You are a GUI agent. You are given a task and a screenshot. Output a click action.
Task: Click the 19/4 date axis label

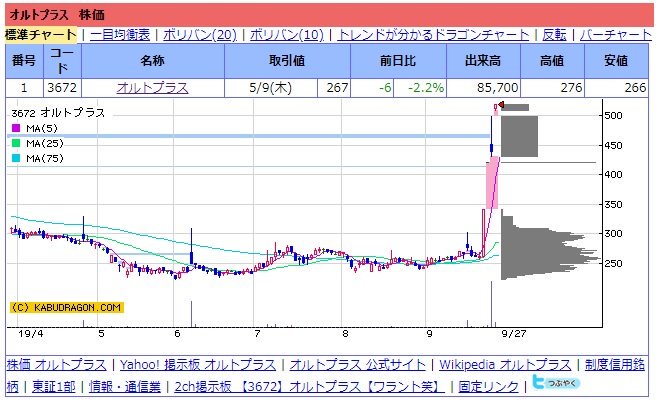[x=31, y=334]
